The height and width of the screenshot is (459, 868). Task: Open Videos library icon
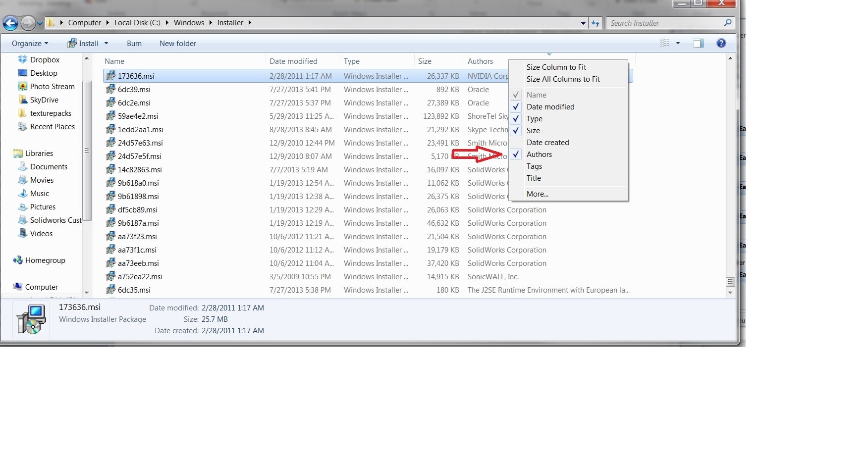tap(22, 233)
